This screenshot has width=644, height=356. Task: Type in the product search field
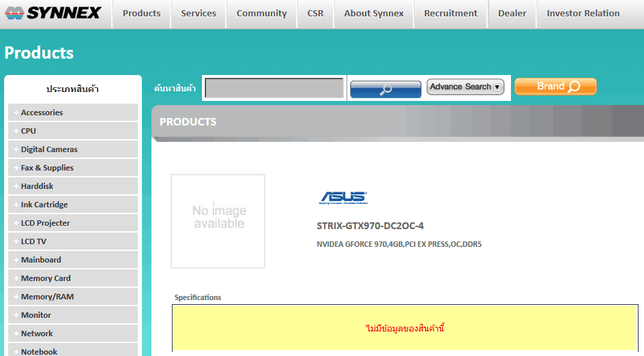[274, 88]
